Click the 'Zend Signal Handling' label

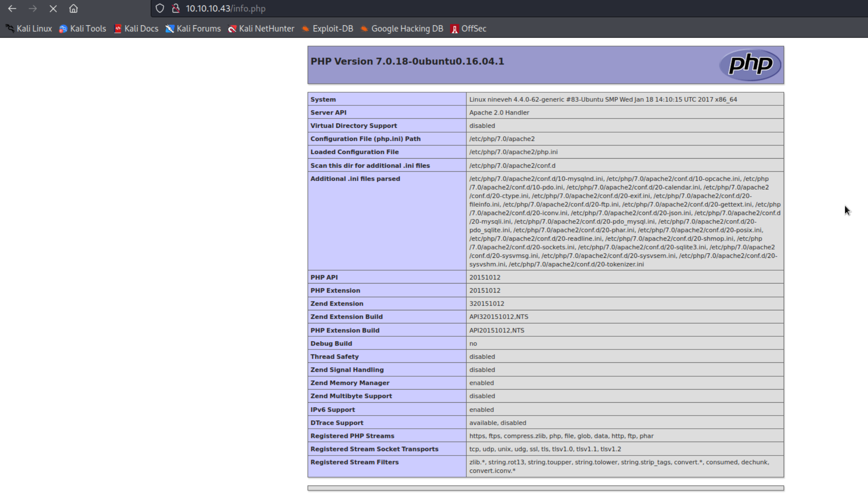[x=347, y=370]
